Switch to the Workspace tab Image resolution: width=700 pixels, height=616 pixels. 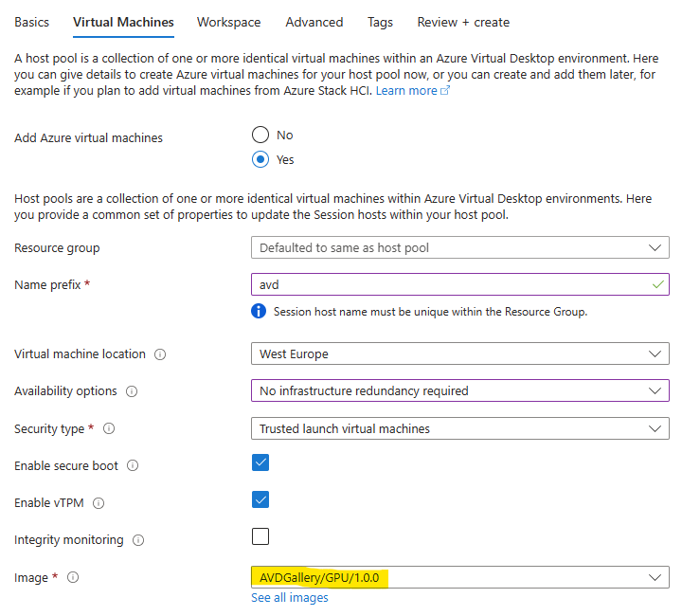(228, 22)
